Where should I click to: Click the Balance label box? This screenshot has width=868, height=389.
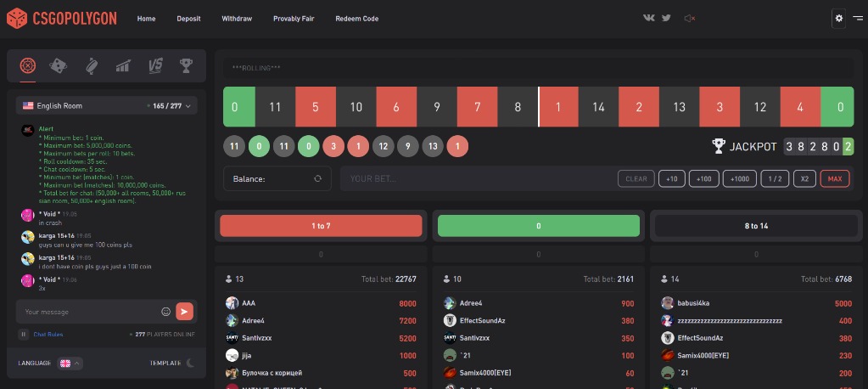[277, 178]
